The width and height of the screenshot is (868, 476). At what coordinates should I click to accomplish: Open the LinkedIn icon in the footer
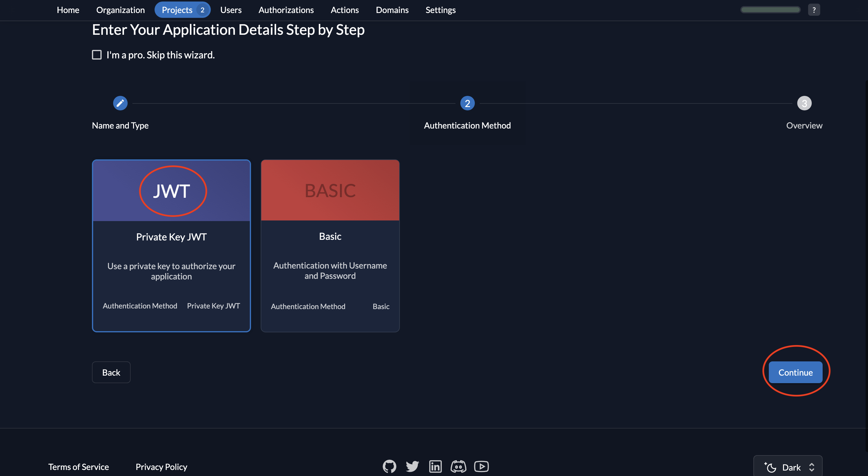(x=435, y=466)
